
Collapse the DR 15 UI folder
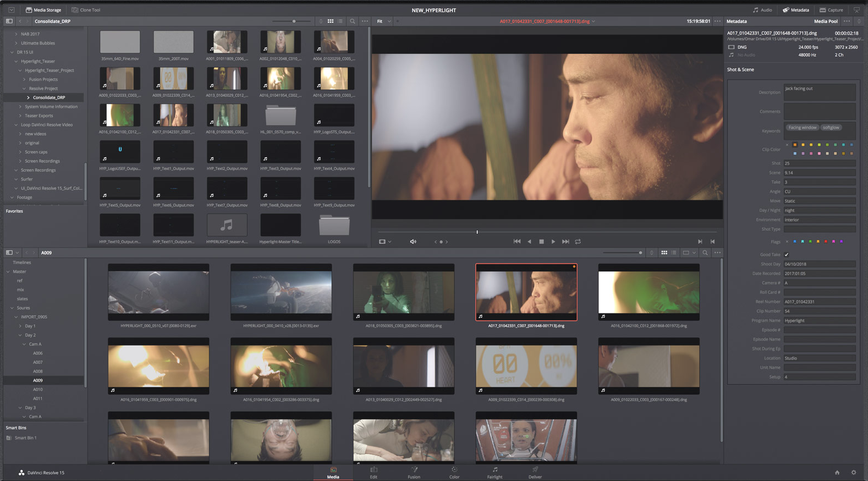click(12, 52)
